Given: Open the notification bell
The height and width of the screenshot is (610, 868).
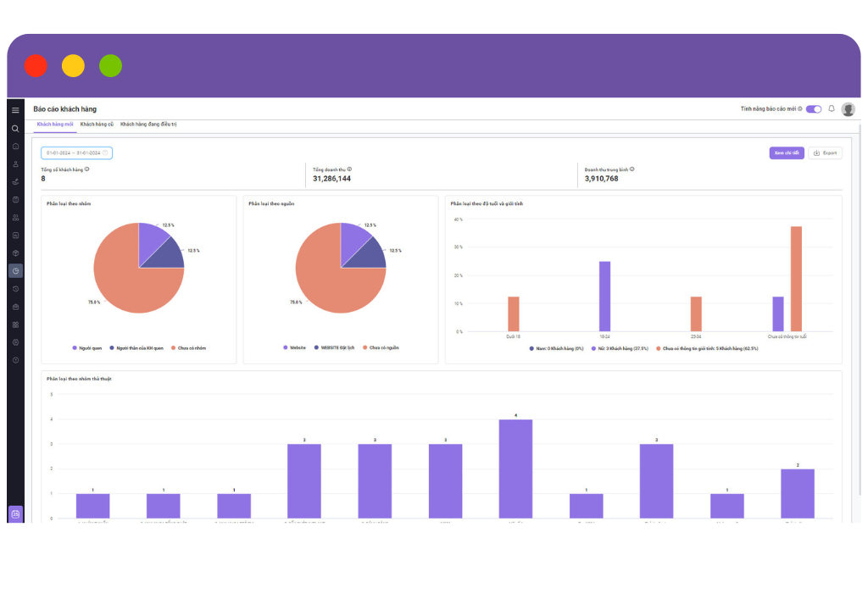Looking at the screenshot, I should [832, 109].
